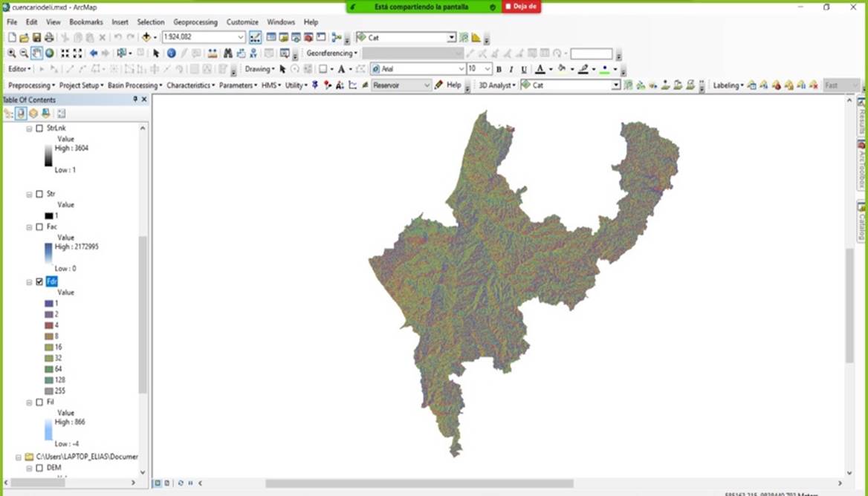
Task: Click the Save document icon
Action: (x=36, y=37)
